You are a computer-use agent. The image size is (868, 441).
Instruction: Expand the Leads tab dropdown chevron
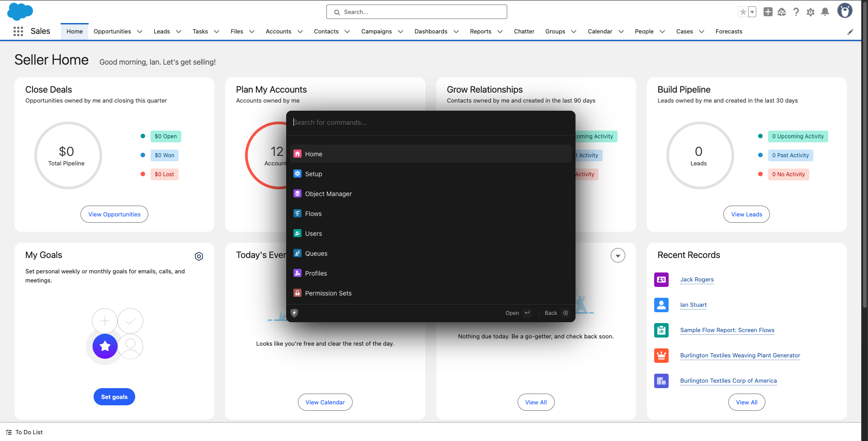coord(179,32)
